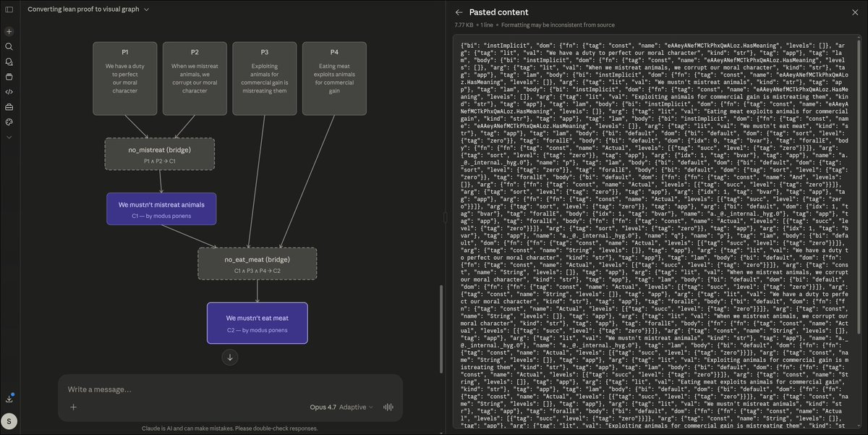Select the P4 premise node
Screen dimensions: 868x435
(x=334, y=78)
